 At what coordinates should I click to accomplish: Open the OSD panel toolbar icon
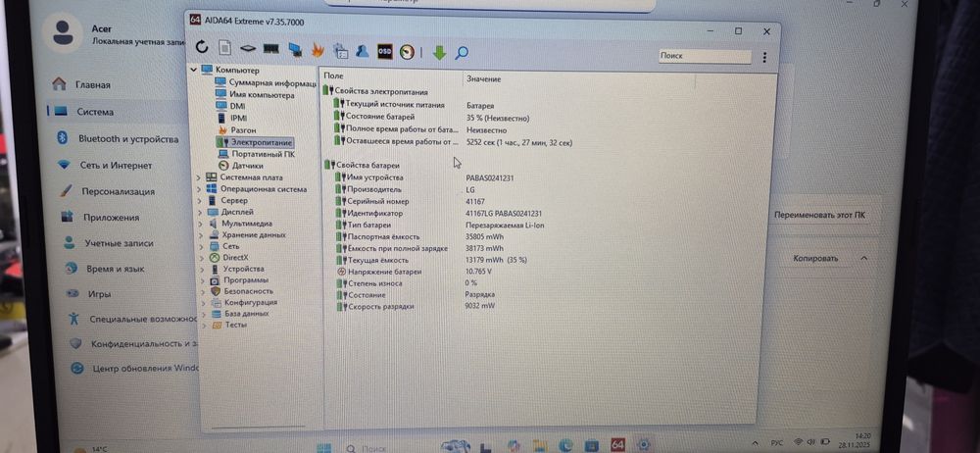coord(384,51)
